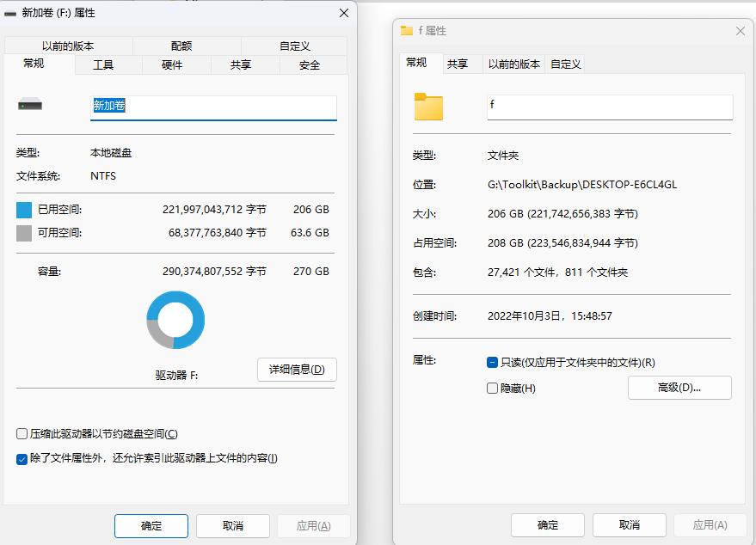Open advanced attributes via 高级 button
Screen dimensions: 756x545
679,389
